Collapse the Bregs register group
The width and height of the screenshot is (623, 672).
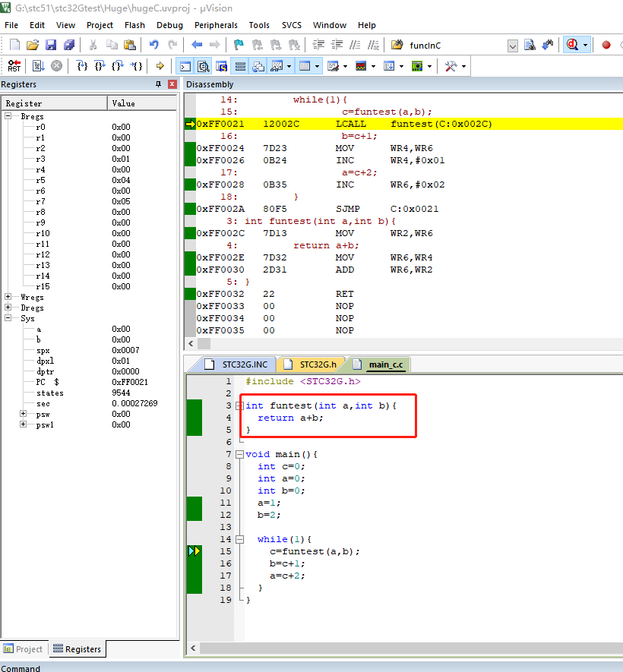(x=8, y=116)
